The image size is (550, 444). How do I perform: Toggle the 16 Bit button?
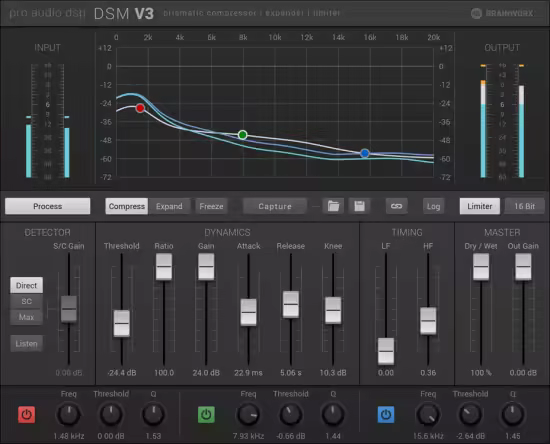tap(524, 206)
